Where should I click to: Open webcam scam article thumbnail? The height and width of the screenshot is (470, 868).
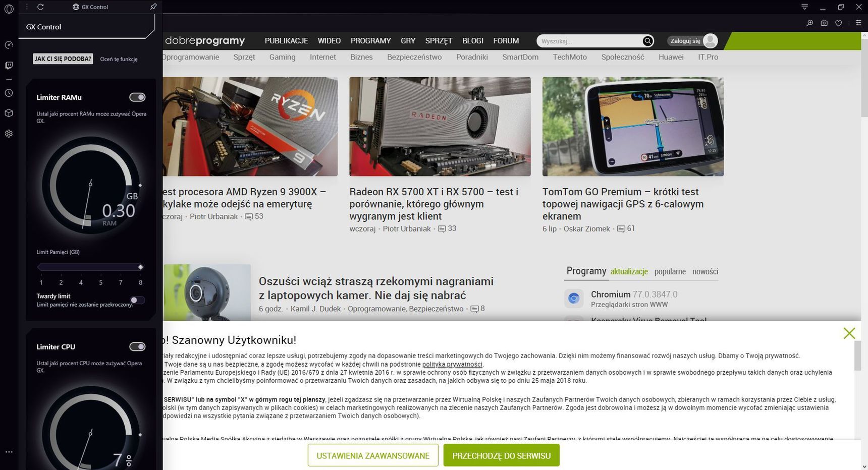tap(207, 292)
